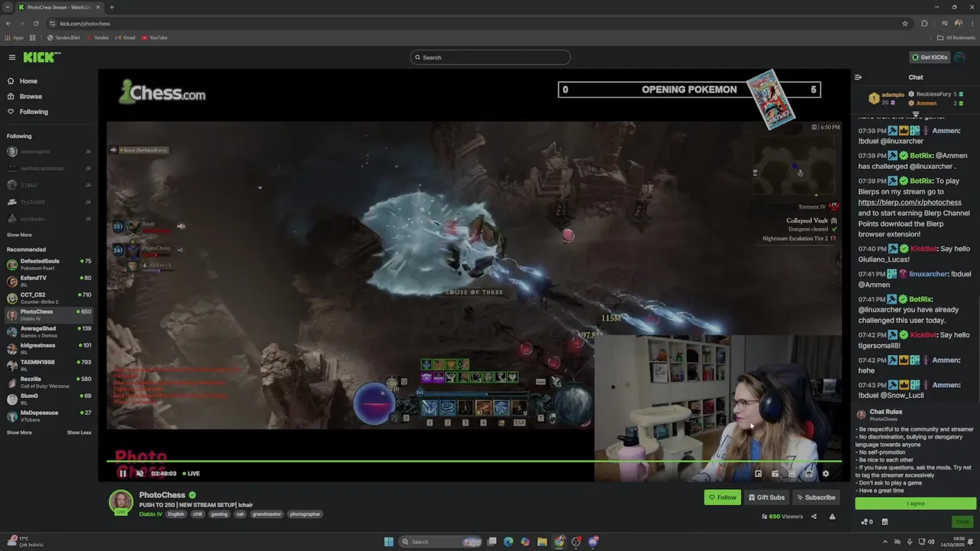Open the video player settings gear
Image resolution: width=980 pixels, height=551 pixels.
825,474
